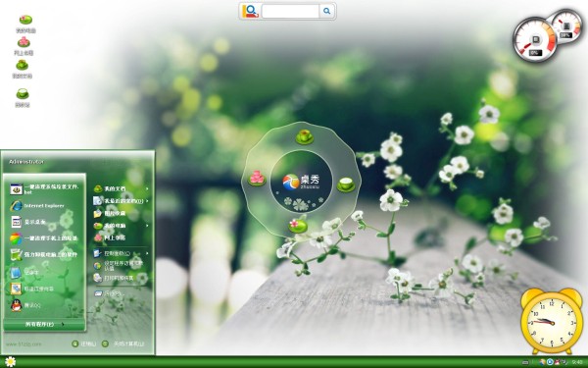The height and width of the screenshot is (368, 588).
Task: Expand All Programs at Start menu bottom
Action: (x=45, y=324)
